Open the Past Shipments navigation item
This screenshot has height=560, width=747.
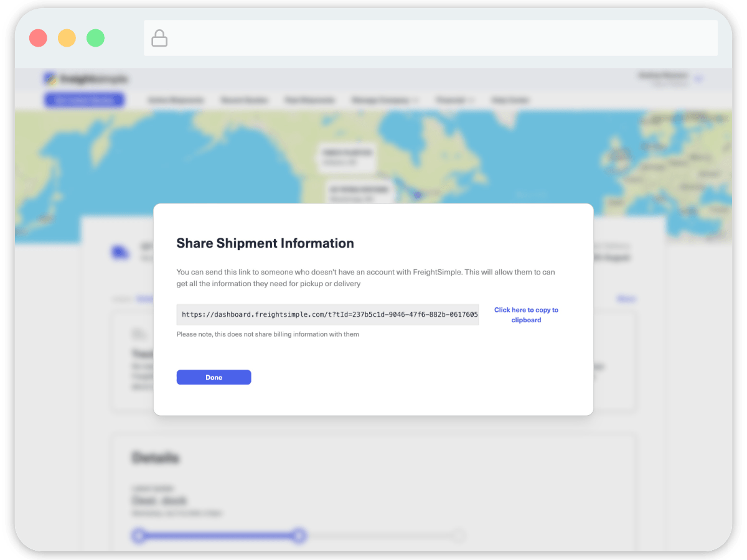(x=310, y=100)
